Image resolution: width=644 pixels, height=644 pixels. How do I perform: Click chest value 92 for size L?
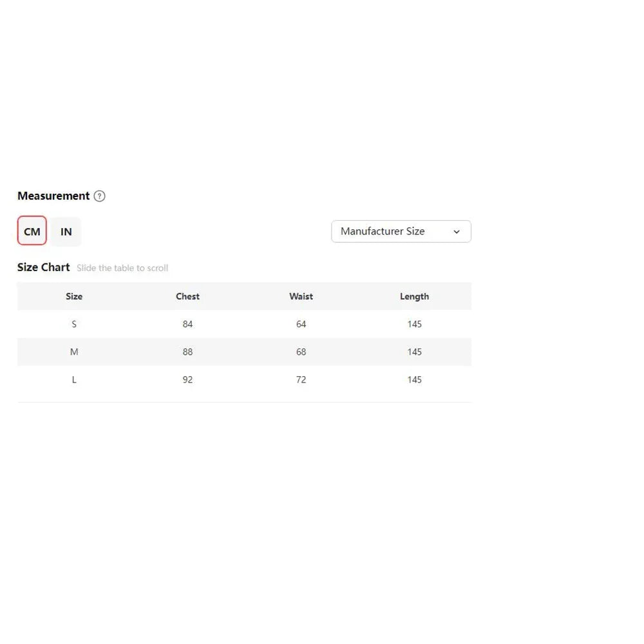(187, 380)
